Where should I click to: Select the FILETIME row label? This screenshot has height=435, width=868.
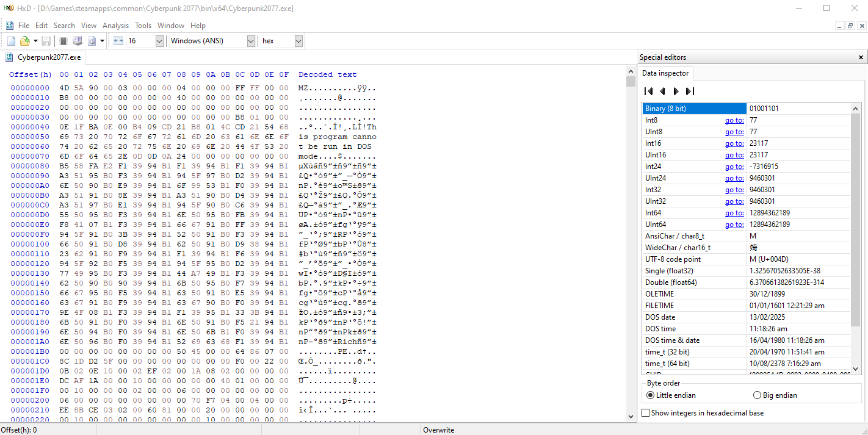pos(659,306)
